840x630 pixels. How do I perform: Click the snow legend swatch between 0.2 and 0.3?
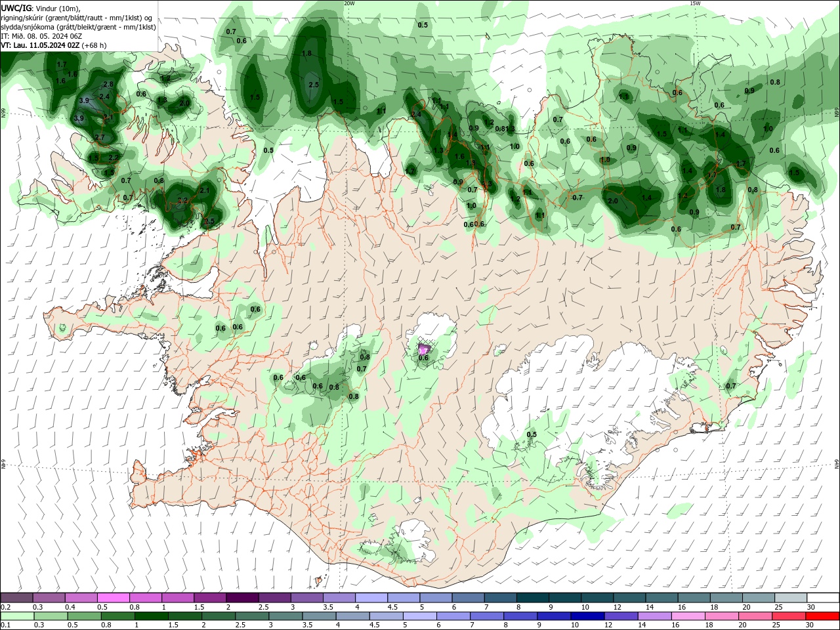(17, 598)
